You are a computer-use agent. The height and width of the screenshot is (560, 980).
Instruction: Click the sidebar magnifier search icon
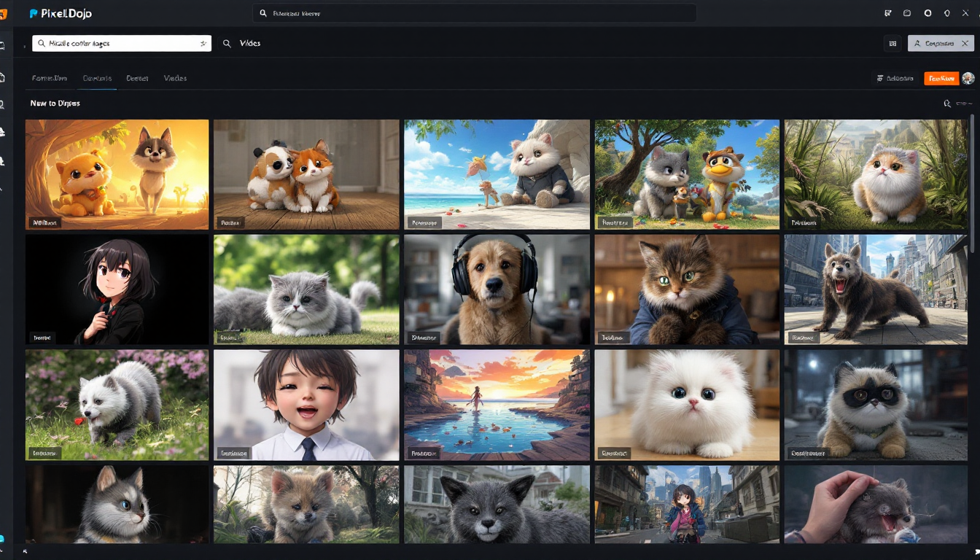(x=3, y=104)
